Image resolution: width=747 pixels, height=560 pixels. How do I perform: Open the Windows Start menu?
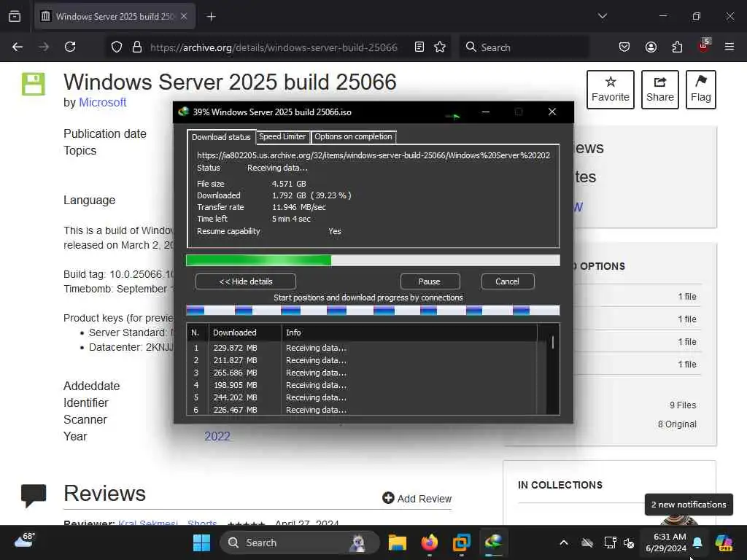[x=201, y=542]
